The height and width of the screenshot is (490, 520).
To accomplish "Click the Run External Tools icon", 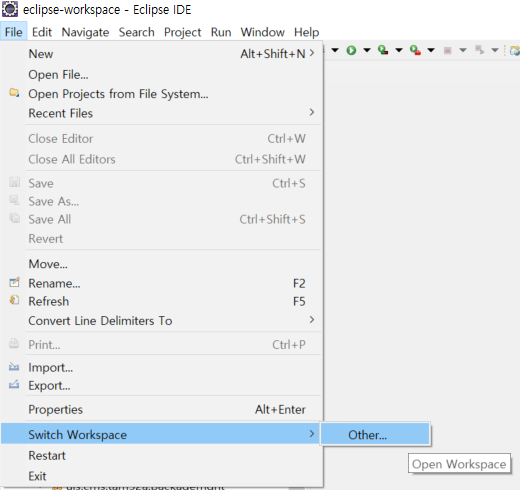I will click(415, 50).
